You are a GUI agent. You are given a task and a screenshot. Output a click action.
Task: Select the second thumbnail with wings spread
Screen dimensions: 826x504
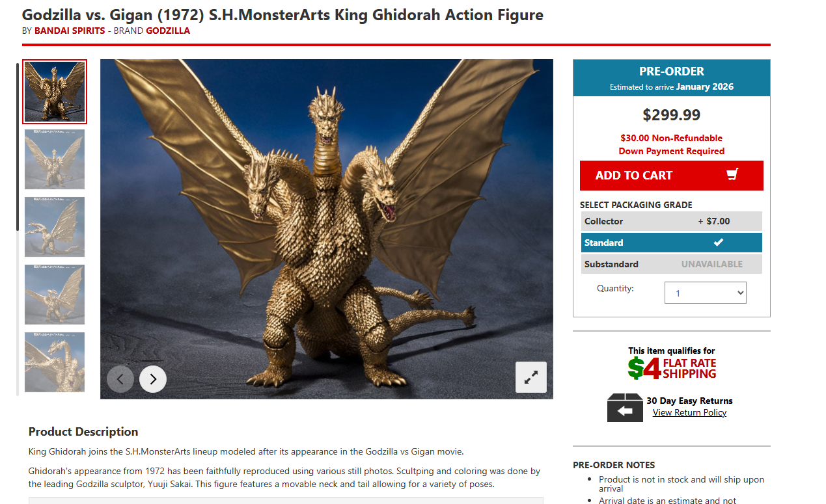(x=55, y=159)
